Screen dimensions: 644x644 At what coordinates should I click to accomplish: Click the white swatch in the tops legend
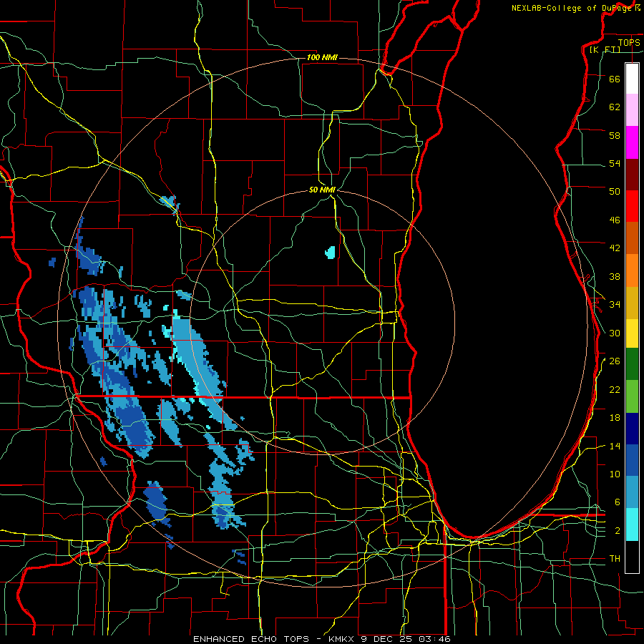click(x=632, y=79)
